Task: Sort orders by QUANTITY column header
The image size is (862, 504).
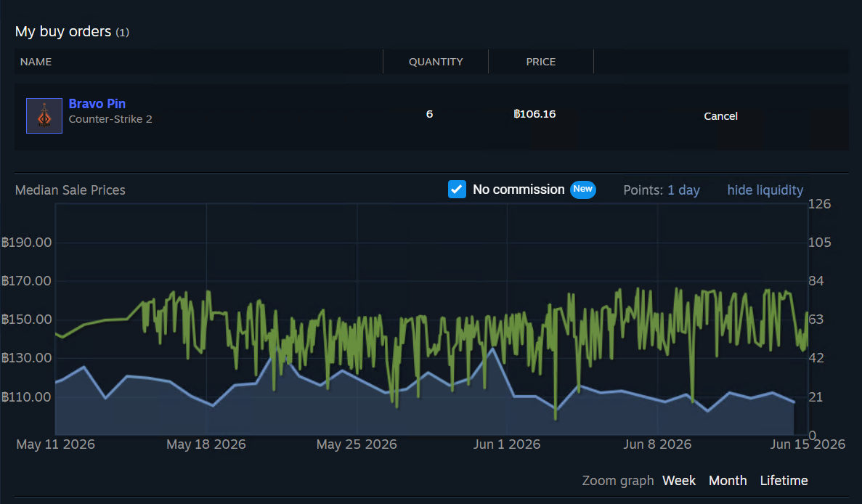Action: pyautogui.click(x=436, y=62)
